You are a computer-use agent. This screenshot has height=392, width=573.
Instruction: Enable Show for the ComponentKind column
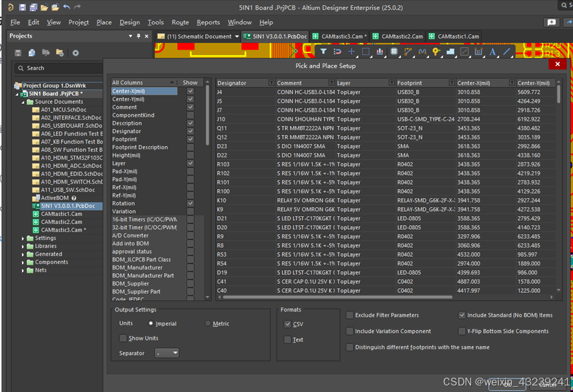coord(190,115)
